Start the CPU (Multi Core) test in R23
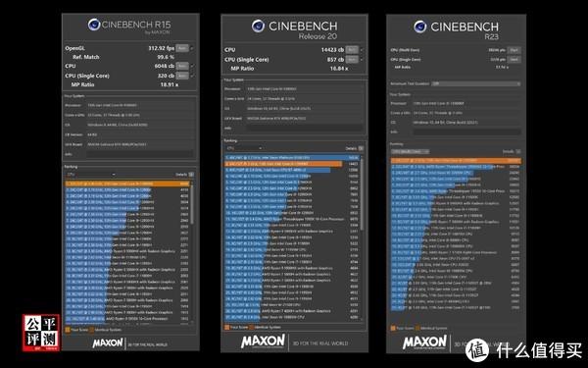Viewport: 588px width, 368px height. (x=514, y=50)
